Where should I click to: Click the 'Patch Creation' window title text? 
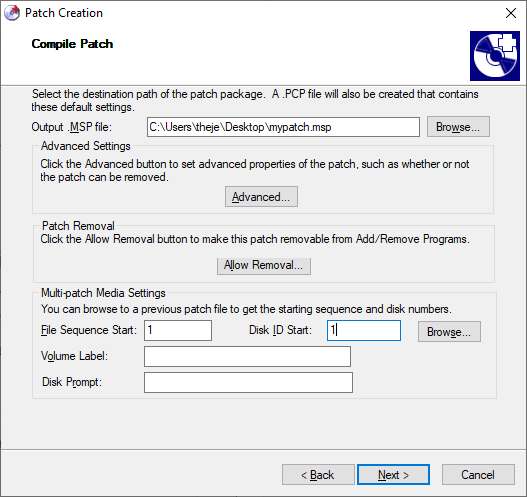[64, 13]
